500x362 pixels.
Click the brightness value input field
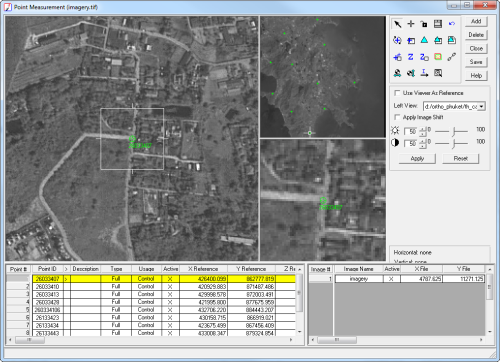[411, 131]
